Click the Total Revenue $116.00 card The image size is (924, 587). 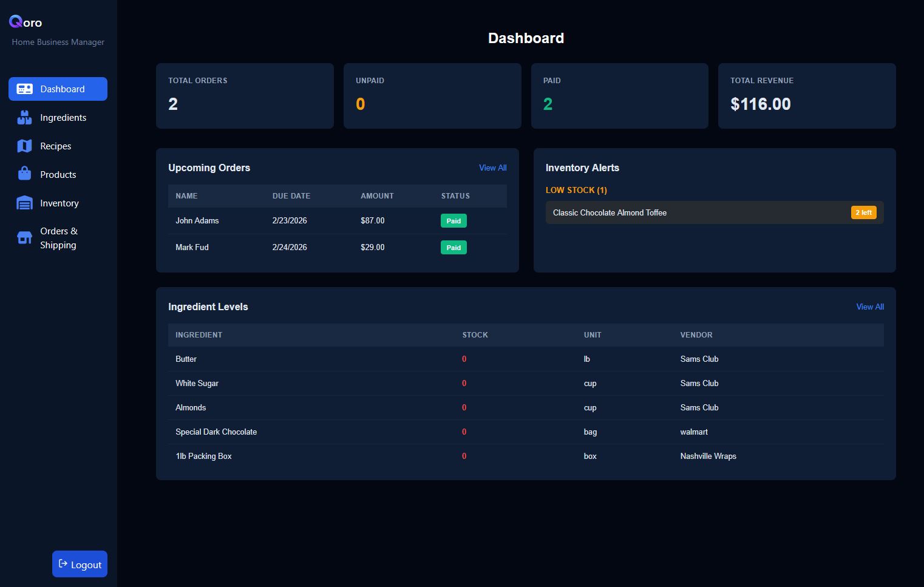point(806,96)
